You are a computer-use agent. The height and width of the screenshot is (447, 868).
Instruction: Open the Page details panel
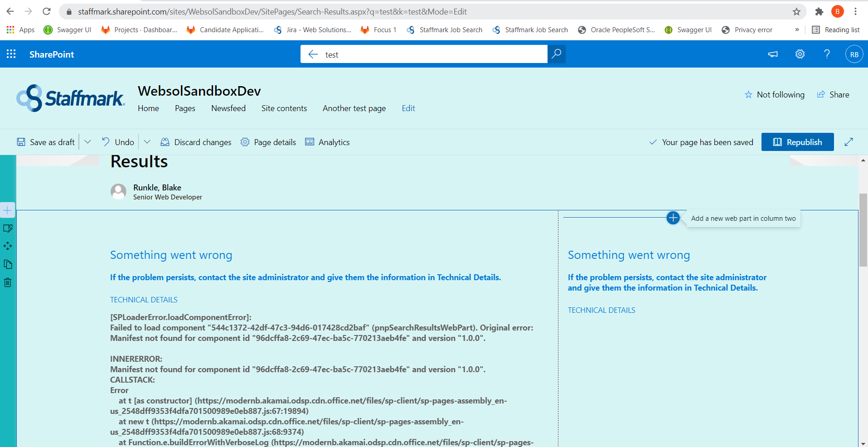coord(268,142)
